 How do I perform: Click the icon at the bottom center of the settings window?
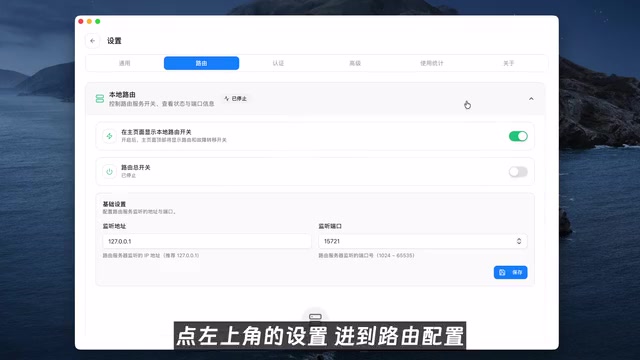click(315, 316)
